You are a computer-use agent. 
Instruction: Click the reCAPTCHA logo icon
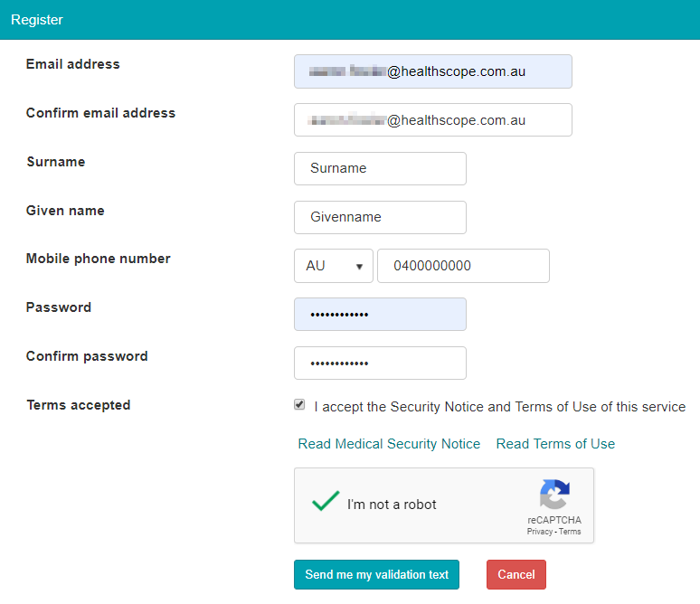554,495
